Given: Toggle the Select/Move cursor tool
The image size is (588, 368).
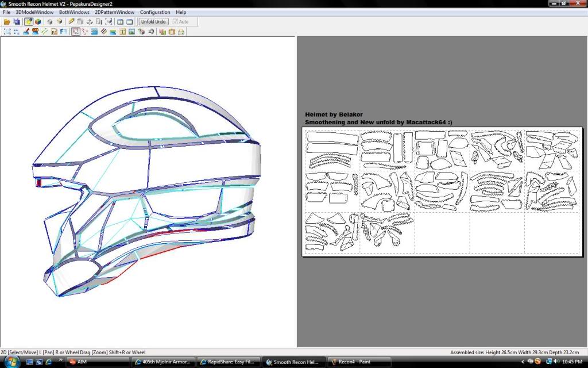Looking at the screenshot, I should (75, 32).
